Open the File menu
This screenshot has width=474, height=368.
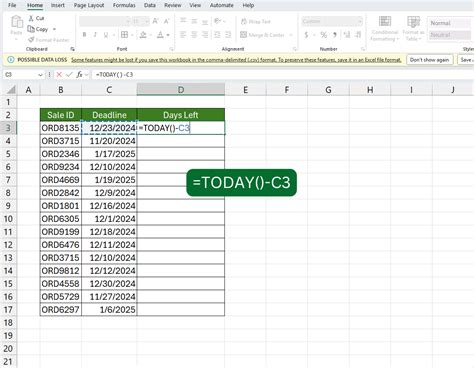[12, 5]
